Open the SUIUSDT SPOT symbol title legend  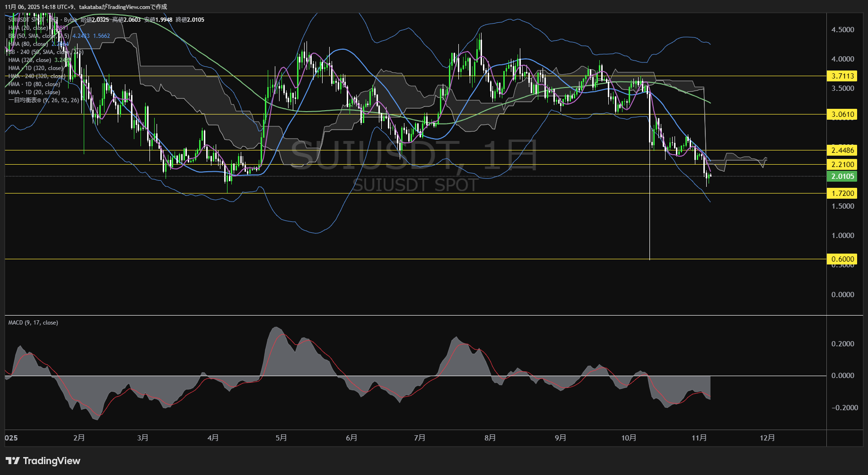[x=26, y=20]
